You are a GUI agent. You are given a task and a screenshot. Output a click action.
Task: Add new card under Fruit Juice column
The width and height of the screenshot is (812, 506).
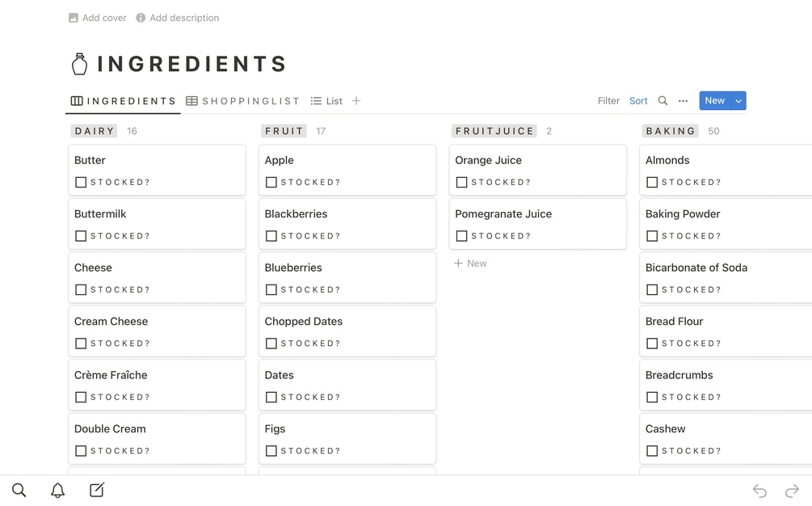point(470,264)
